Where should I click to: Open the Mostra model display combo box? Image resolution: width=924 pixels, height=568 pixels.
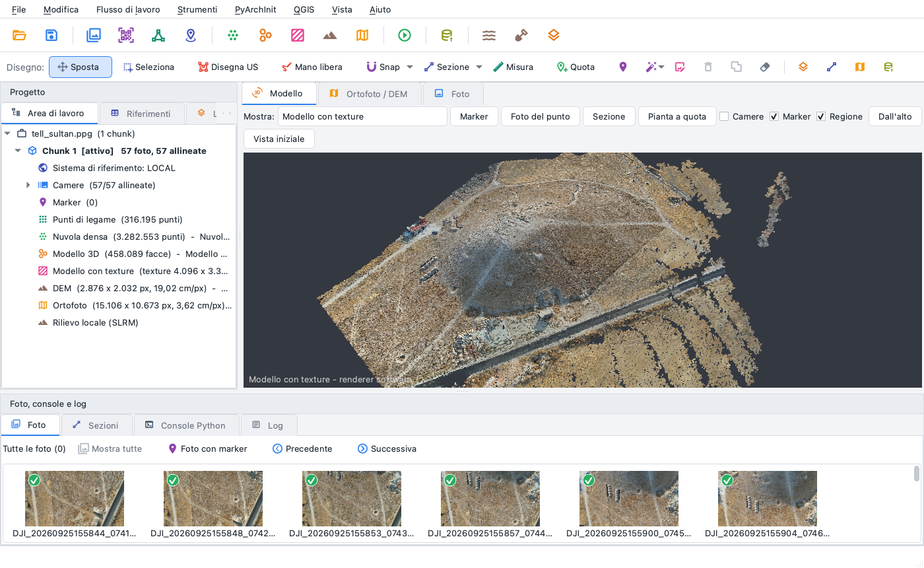tap(362, 116)
